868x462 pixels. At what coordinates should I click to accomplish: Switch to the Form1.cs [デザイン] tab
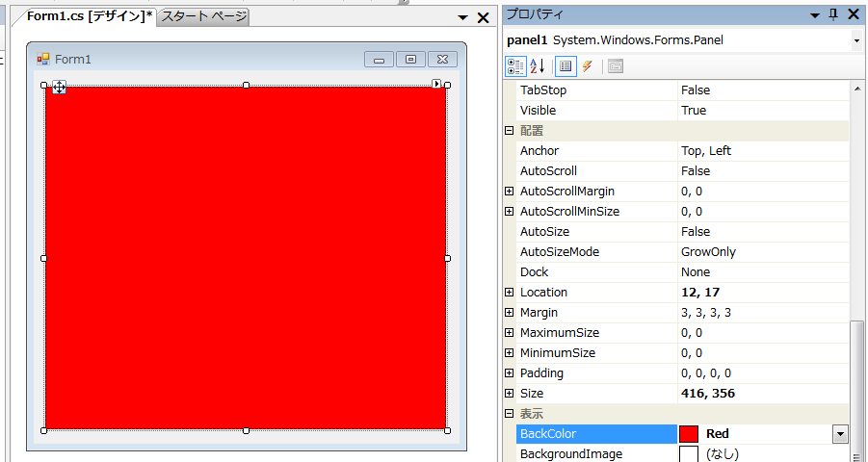90,16
